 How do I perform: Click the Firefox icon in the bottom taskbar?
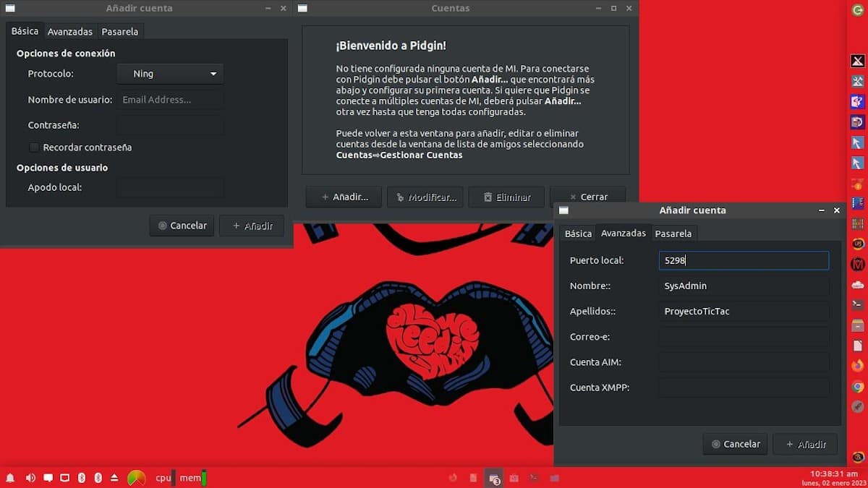tap(453, 478)
